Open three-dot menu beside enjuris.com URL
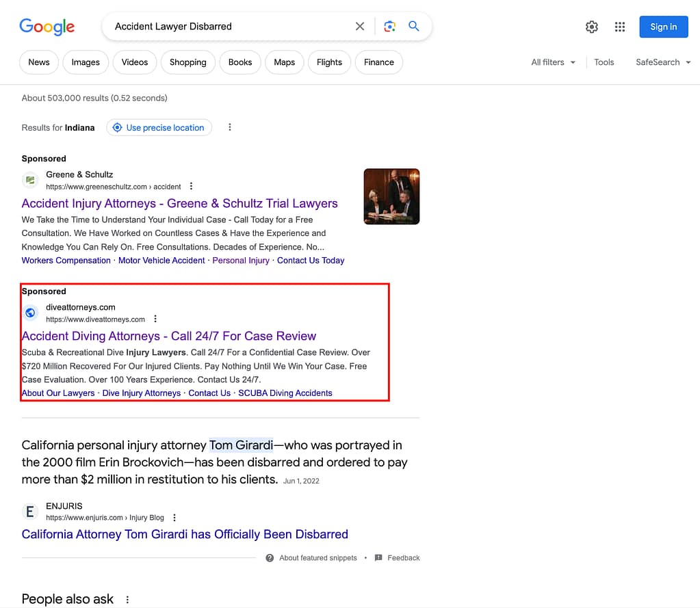 [x=174, y=518]
